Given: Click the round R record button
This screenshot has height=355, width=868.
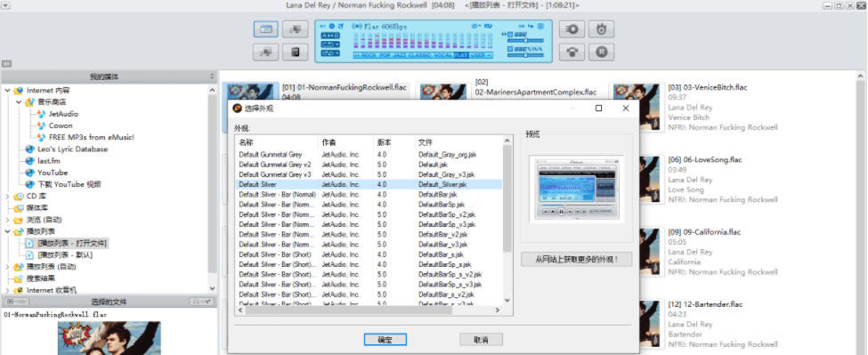Looking at the screenshot, I should pyautogui.click(x=601, y=52).
